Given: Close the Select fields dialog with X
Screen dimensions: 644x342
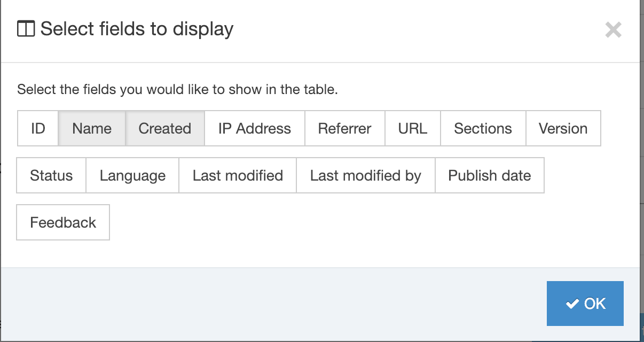Looking at the screenshot, I should coord(613,30).
